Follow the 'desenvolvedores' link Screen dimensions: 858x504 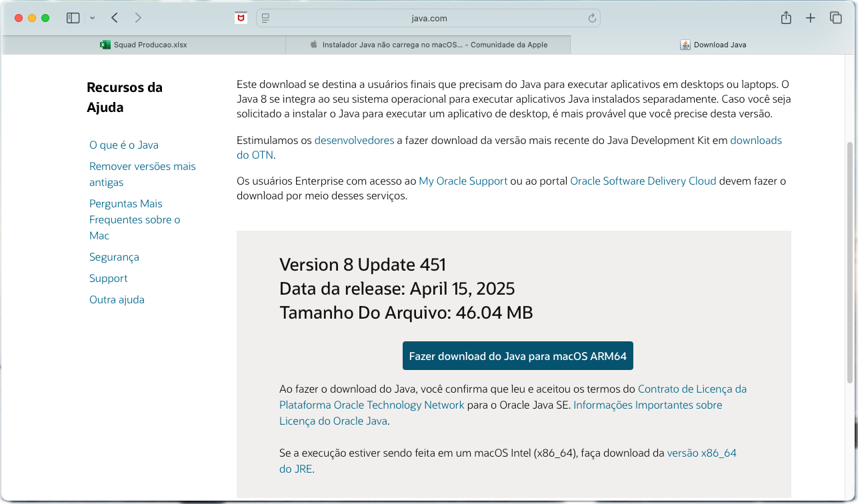[x=354, y=140]
